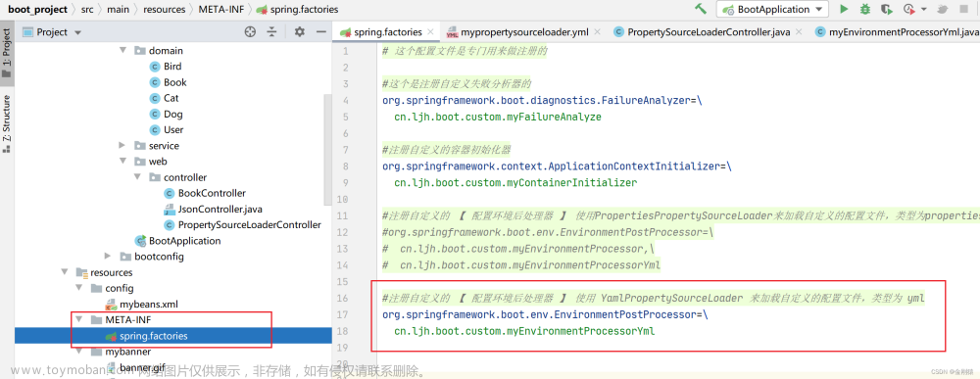The height and width of the screenshot is (379, 980).
Task: Close the spring.factories editor tab
Action: [x=430, y=32]
